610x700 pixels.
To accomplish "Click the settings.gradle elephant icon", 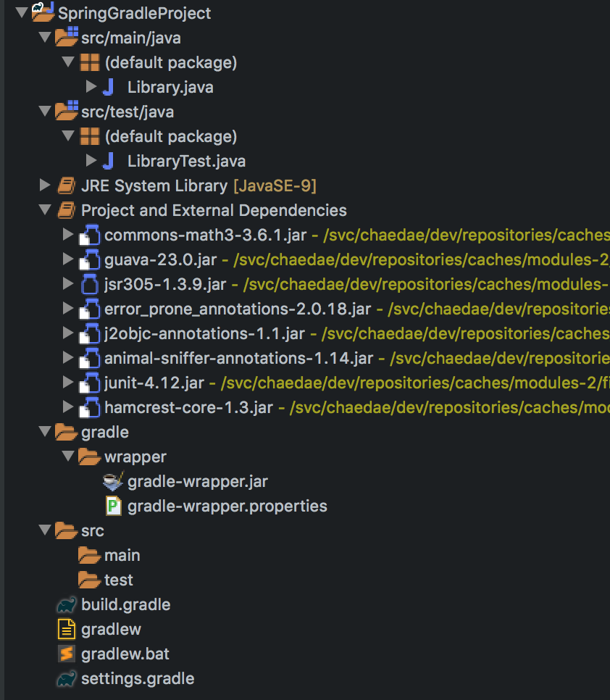I will click(x=67, y=678).
